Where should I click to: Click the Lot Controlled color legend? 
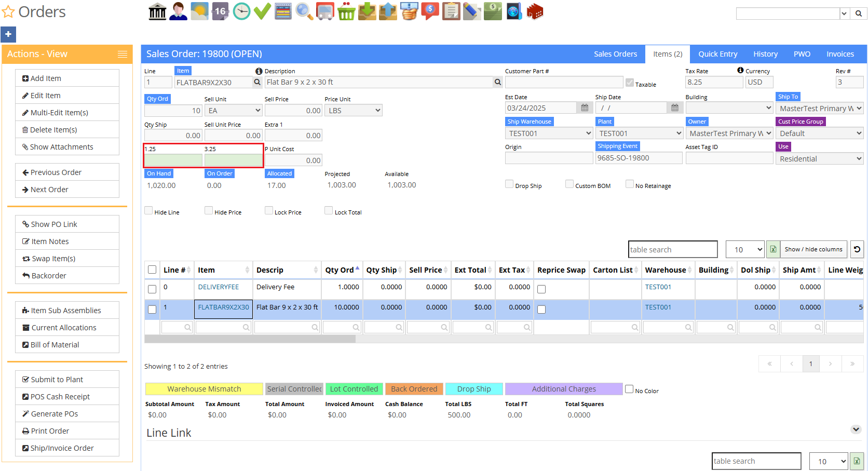click(x=354, y=389)
